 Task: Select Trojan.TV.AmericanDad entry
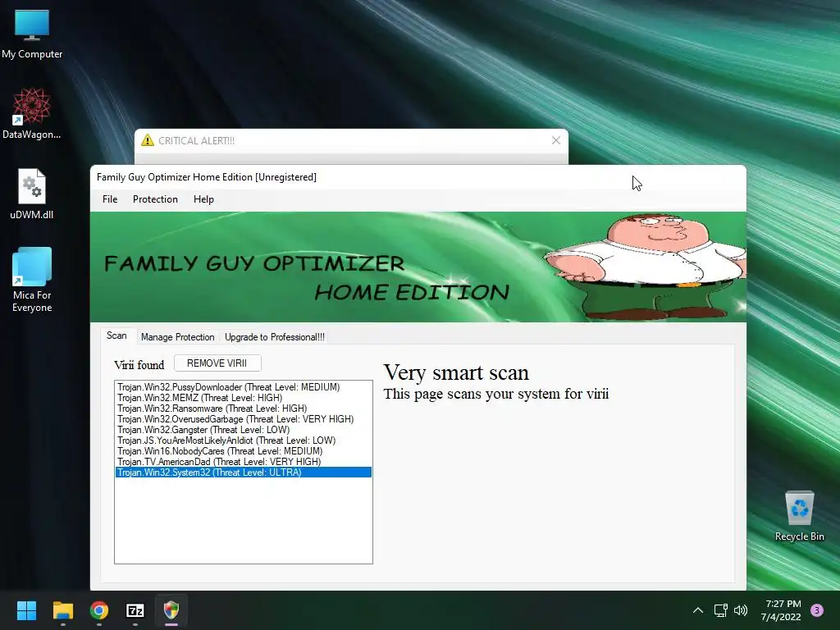click(x=243, y=462)
